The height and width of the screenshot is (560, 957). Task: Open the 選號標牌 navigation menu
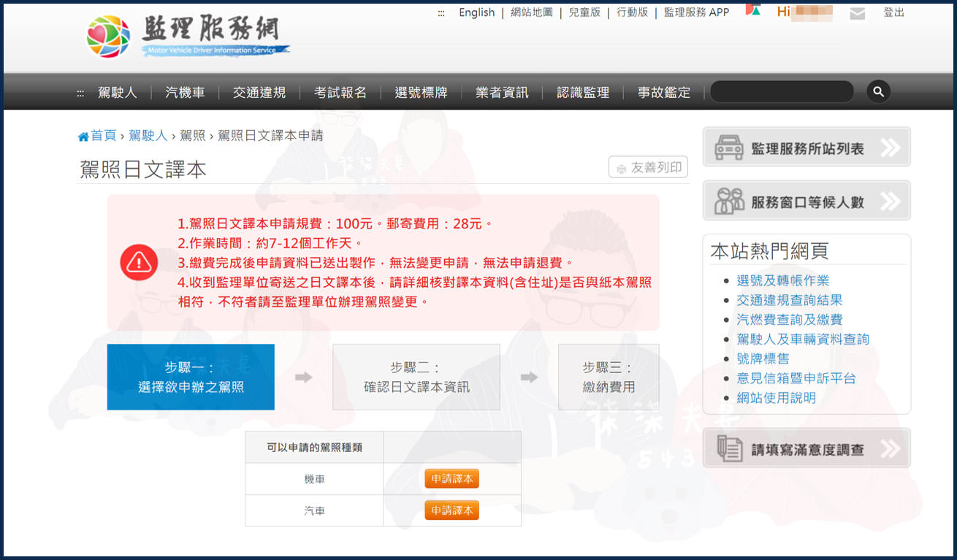pos(421,93)
